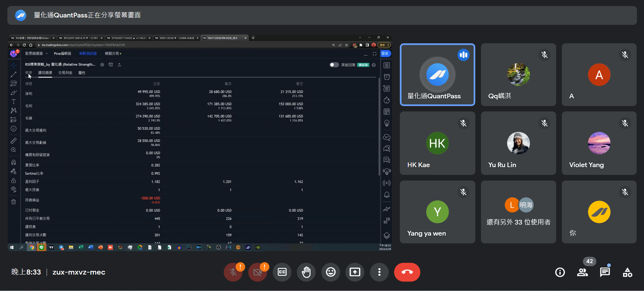
Task: Maximize the strategy tester panel
Action: pos(374,54)
